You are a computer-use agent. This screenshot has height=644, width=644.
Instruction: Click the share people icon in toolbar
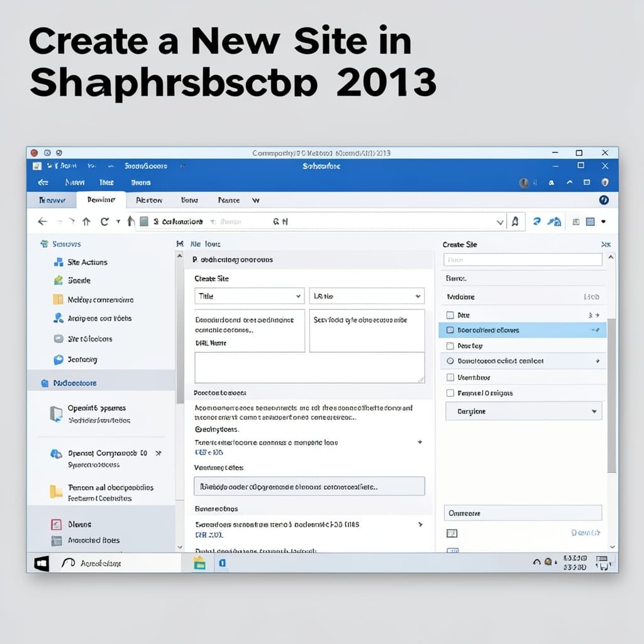[554, 222]
